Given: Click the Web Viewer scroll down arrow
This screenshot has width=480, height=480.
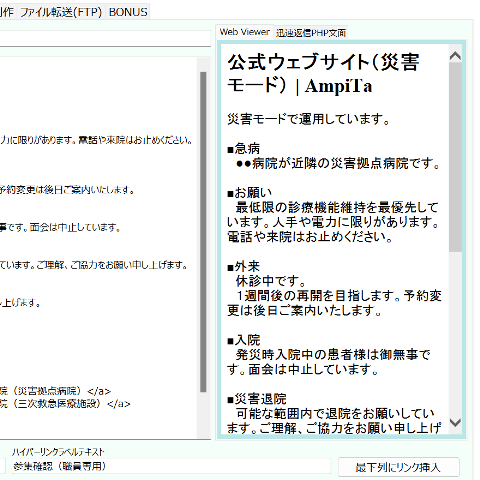Looking at the screenshot, I should tap(455, 423).
